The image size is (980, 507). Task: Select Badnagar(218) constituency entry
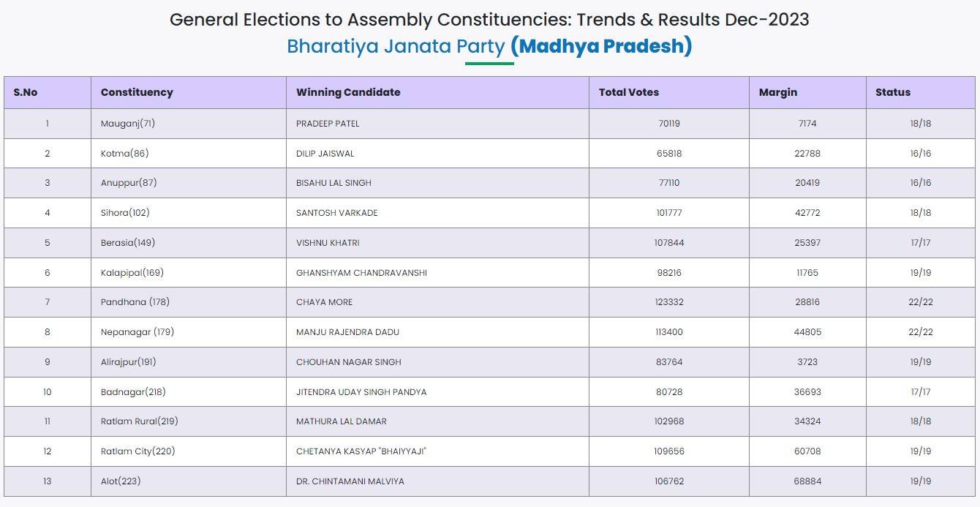(x=133, y=392)
